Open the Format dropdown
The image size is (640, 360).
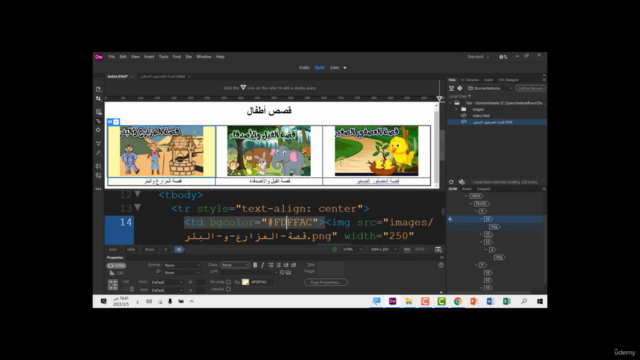(x=182, y=265)
